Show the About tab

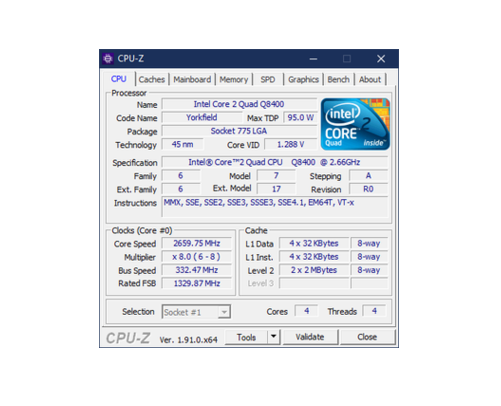[x=370, y=80]
